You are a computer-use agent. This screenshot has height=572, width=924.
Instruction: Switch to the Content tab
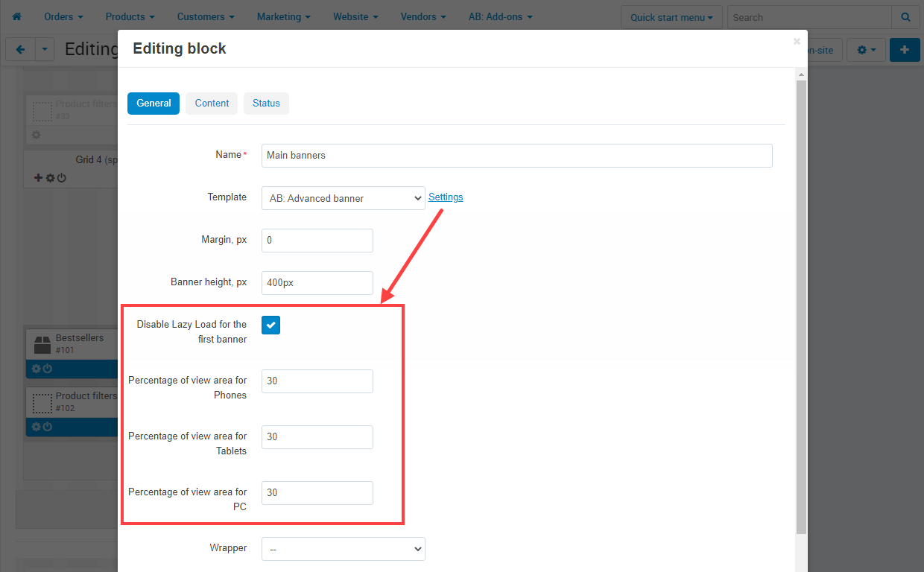tap(212, 104)
